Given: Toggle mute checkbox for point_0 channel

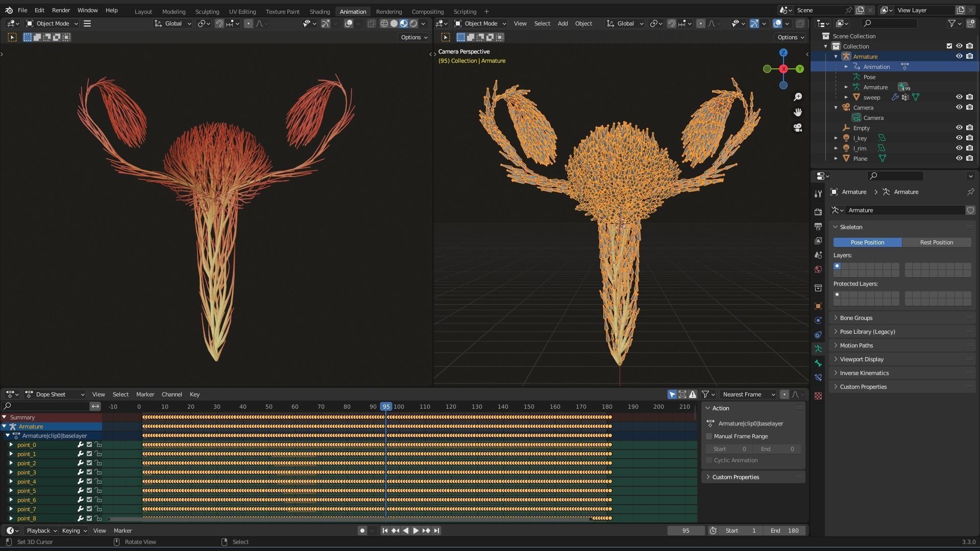Looking at the screenshot, I should pyautogui.click(x=89, y=445).
